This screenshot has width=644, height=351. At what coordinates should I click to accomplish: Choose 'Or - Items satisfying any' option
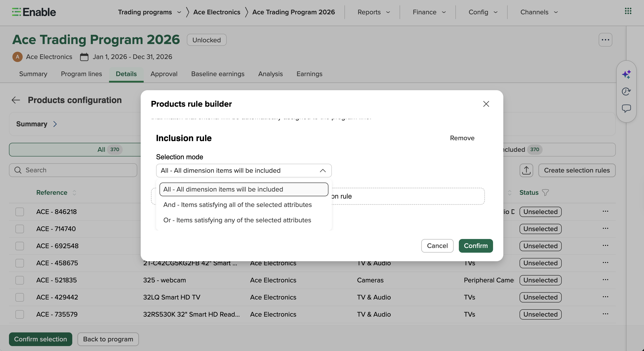[244, 220]
